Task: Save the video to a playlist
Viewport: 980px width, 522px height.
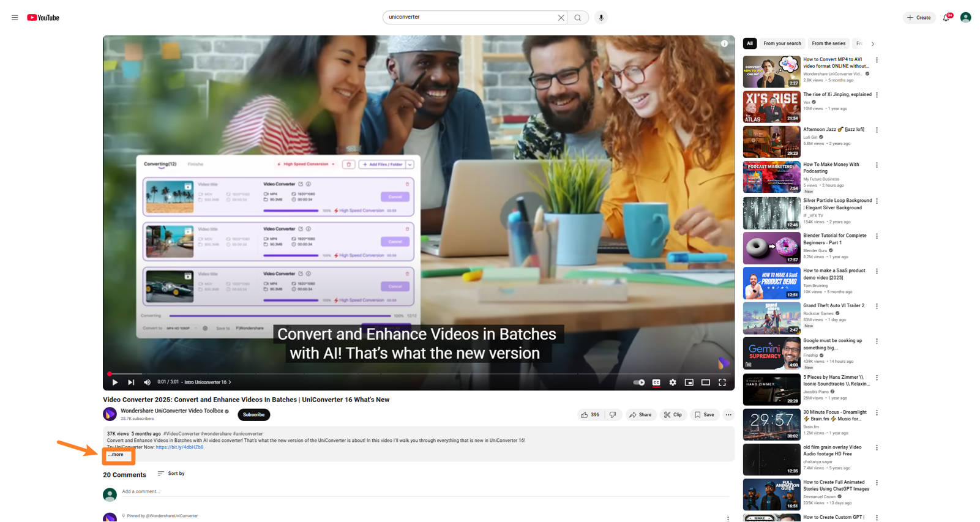Action: pos(704,415)
